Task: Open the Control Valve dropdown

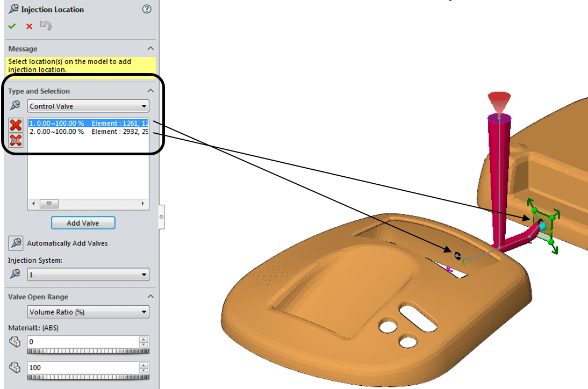Action: tap(88, 106)
